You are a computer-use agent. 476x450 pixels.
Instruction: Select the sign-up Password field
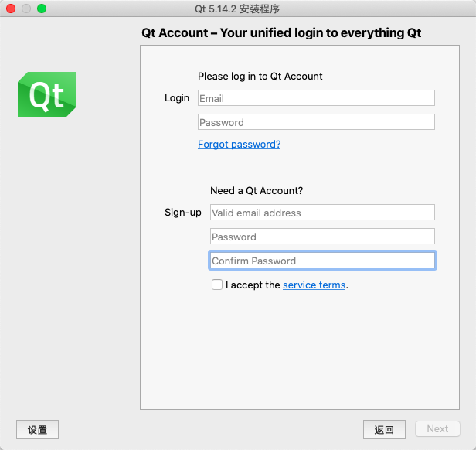pos(322,237)
